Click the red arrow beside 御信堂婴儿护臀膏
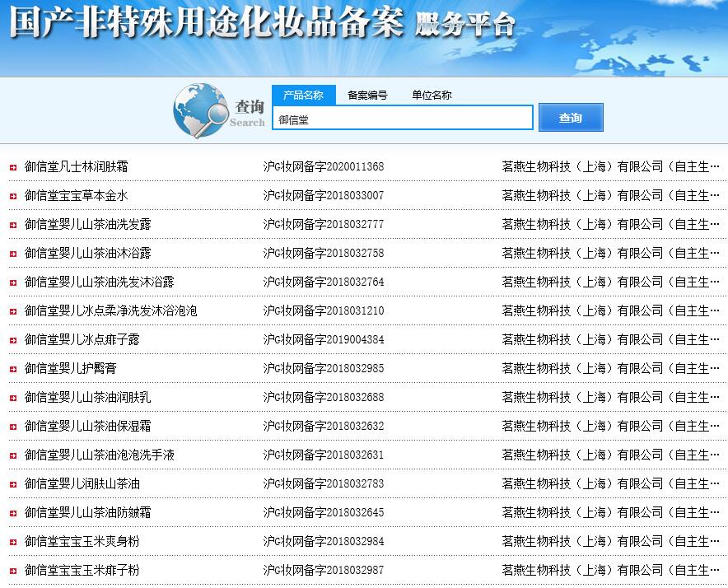Image resolution: width=728 pixels, height=588 pixels. click(13, 369)
